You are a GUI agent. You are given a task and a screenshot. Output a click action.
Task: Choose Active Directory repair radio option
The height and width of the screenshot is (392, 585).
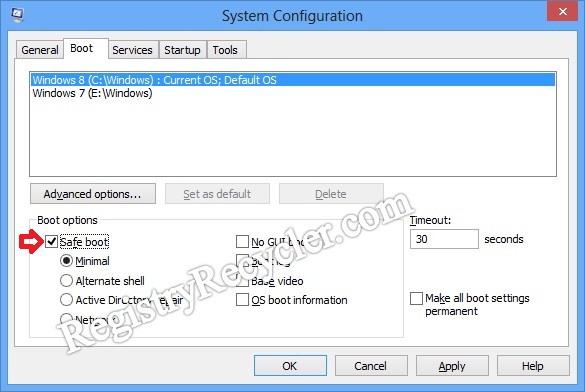(x=66, y=300)
